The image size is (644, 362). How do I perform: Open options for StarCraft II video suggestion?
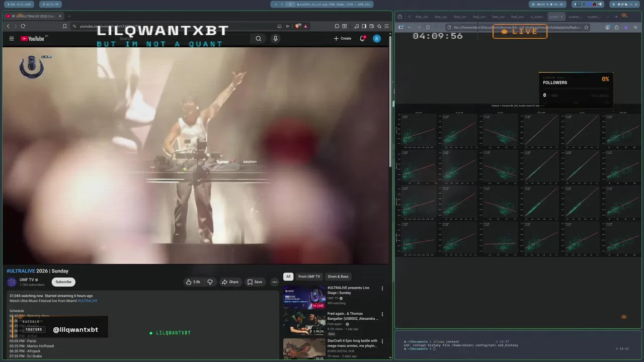(382, 341)
